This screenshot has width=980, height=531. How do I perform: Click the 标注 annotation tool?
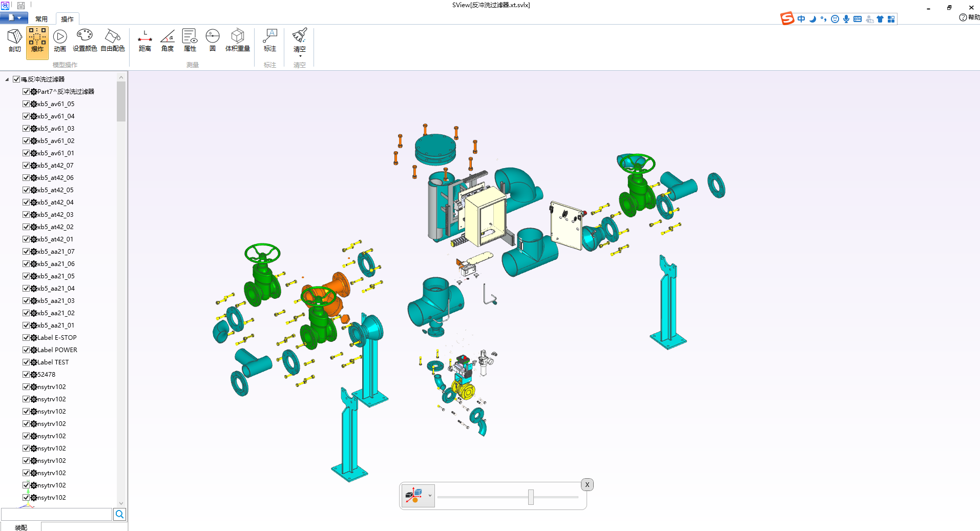(x=270, y=40)
